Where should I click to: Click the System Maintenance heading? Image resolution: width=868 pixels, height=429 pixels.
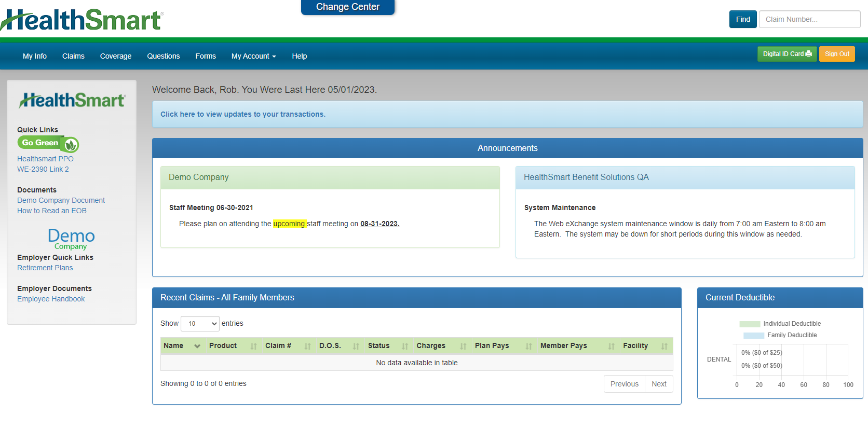click(560, 207)
